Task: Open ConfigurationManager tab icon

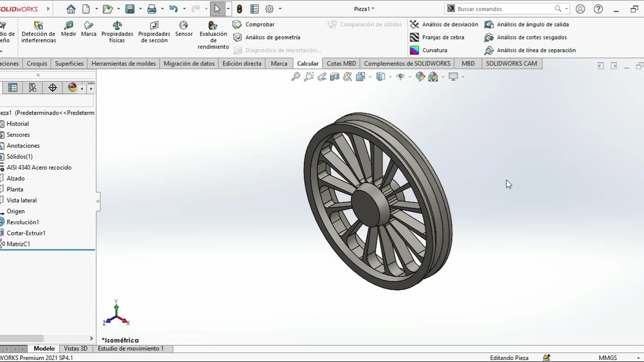Action: pyautogui.click(x=33, y=87)
